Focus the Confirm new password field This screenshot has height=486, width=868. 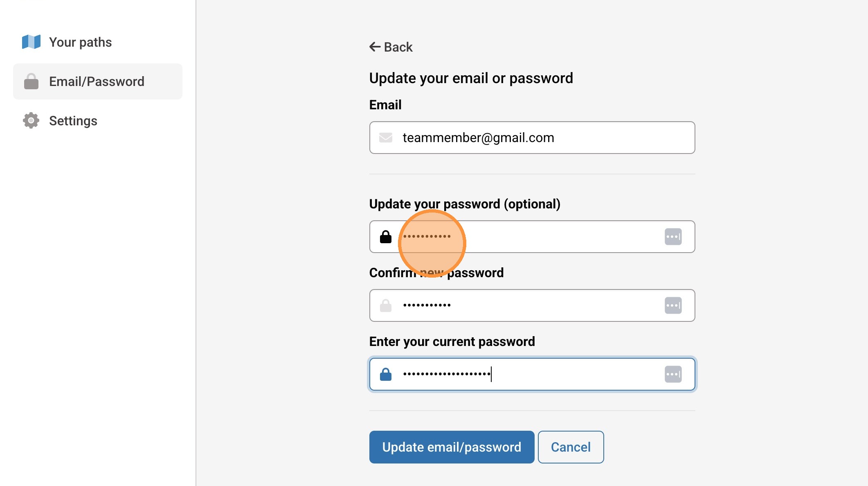pos(532,305)
